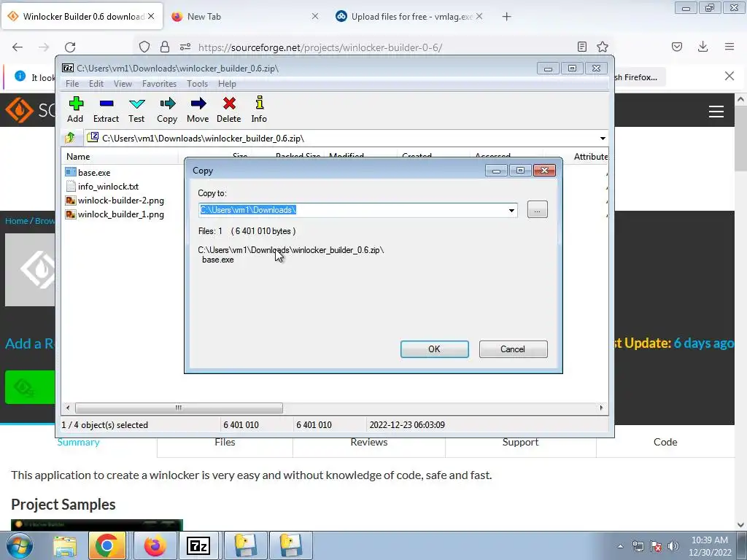This screenshot has height=560, width=747.
Task: Click the 7-Zip scrollbar left arrow
Action: point(68,408)
